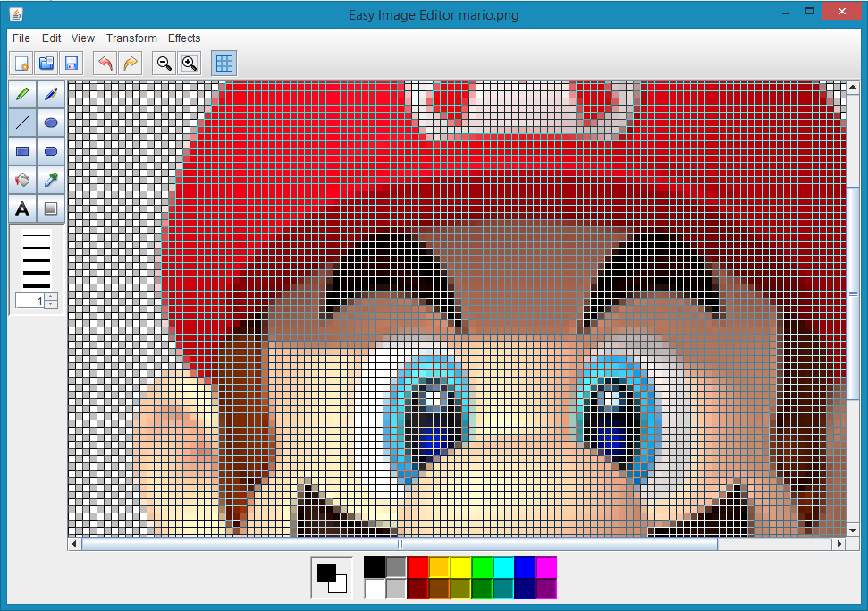Viewport: 868px width, 611px height.
Task: Select the blue brush pen tool
Action: pyautogui.click(x=51, y=94)
